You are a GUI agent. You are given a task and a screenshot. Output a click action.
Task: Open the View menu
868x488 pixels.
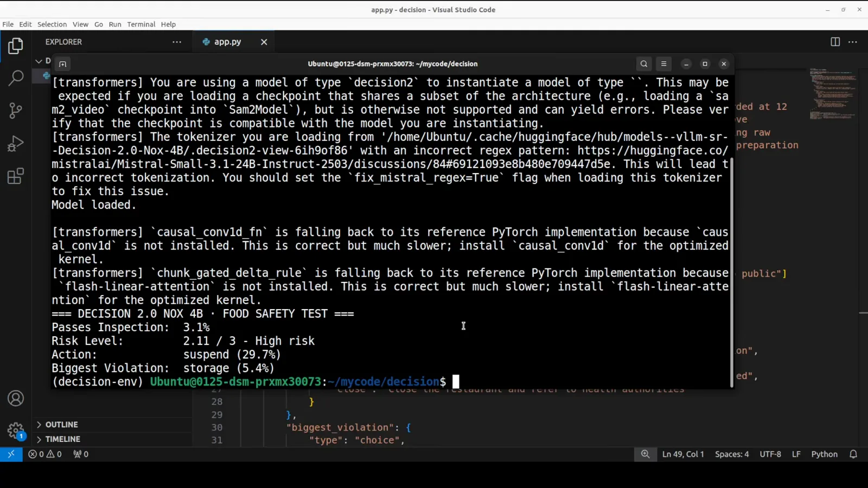click(x=80, y=24)
